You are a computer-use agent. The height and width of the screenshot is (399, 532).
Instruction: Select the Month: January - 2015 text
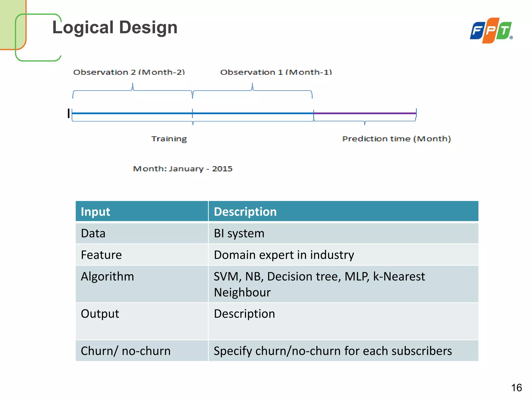tap(183, 169)
